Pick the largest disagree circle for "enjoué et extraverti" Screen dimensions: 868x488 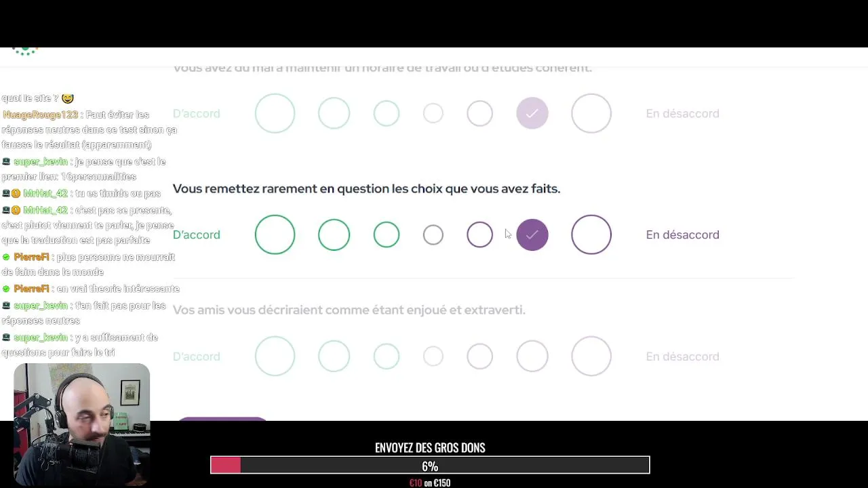coord(591,357)
